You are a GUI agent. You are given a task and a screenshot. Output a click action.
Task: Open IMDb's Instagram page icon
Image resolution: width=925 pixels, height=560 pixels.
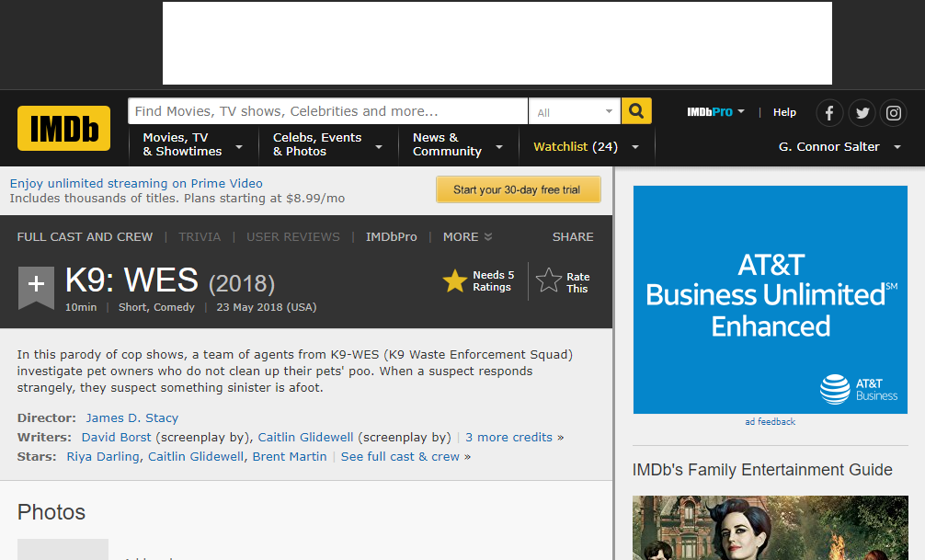[894, 113]
